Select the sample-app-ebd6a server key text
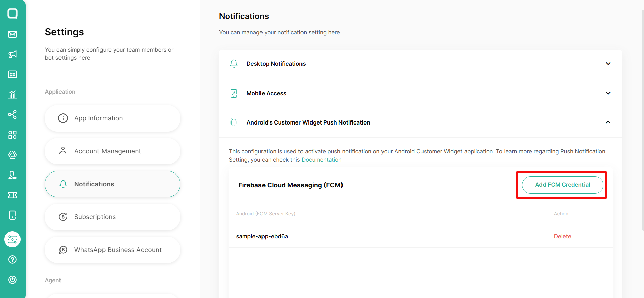644x298 pixels. pyautogui.click(x=262, y=236)
